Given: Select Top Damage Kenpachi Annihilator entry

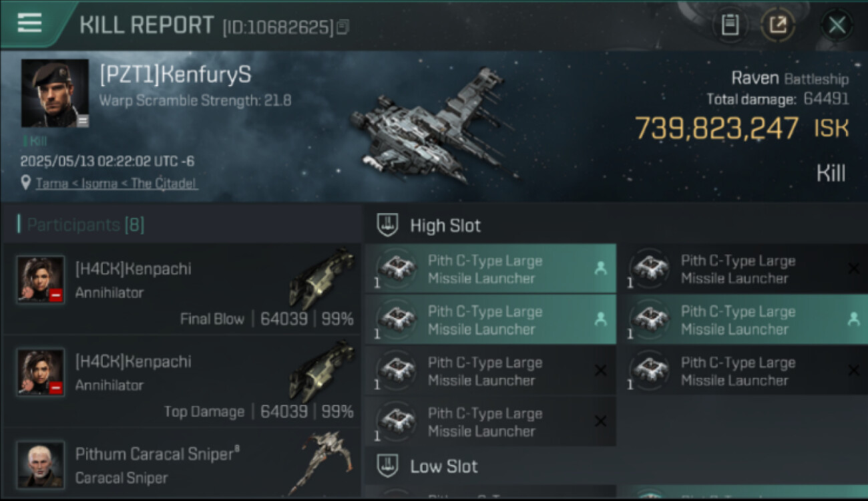Looking at the screenshot, I should click(182, 381).
